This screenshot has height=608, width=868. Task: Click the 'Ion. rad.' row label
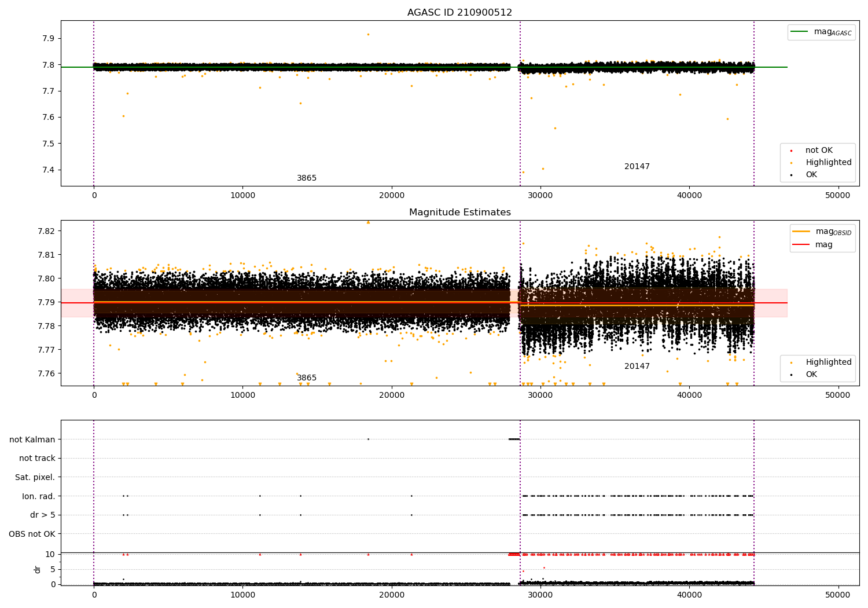[39, 496]
